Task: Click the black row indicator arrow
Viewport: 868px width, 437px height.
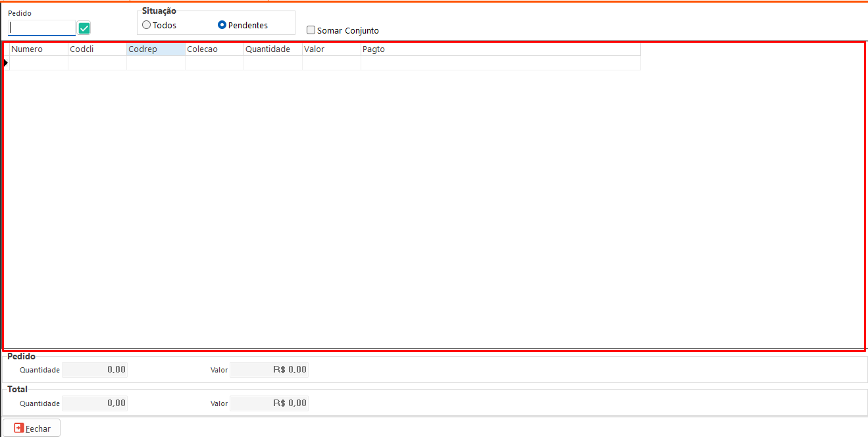Action: (x=6, y=63)
